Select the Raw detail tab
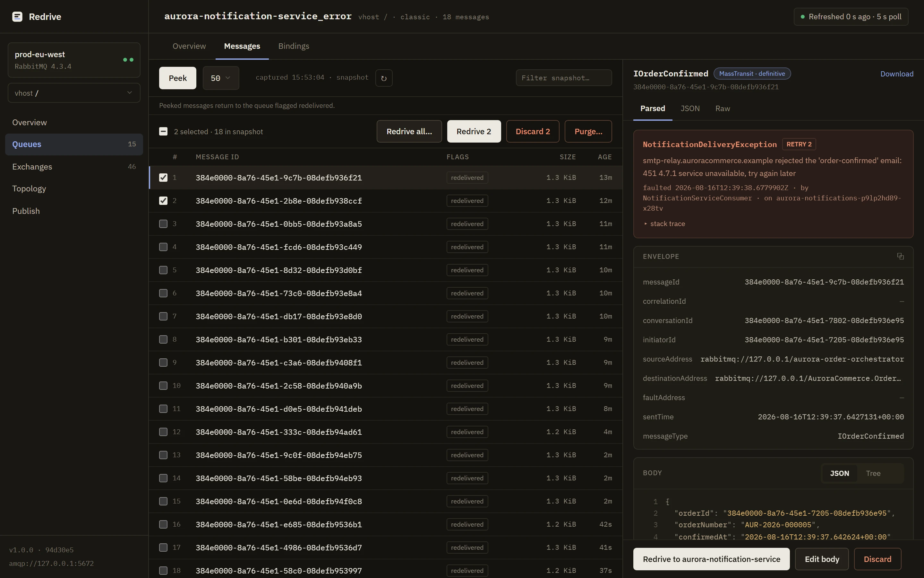Screen dimensions: 924x578 tap(723, 109)
